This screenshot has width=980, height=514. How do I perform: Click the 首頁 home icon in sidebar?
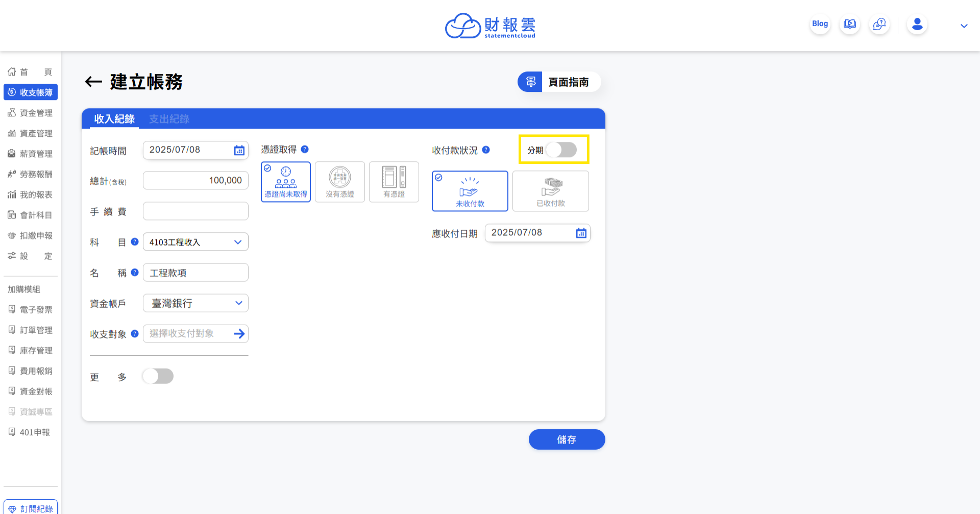(x=12, y=71)
